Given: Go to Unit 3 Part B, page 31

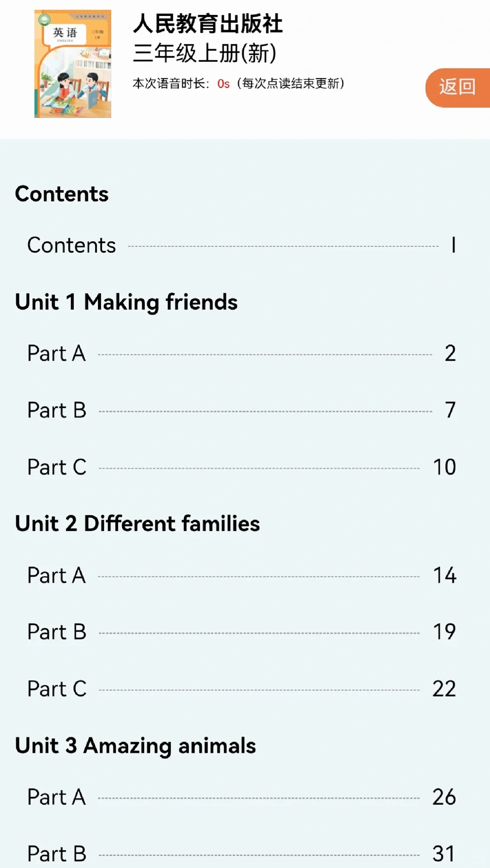Looking at the screenshot, I should pyautogui.click(x=57, y=854).
